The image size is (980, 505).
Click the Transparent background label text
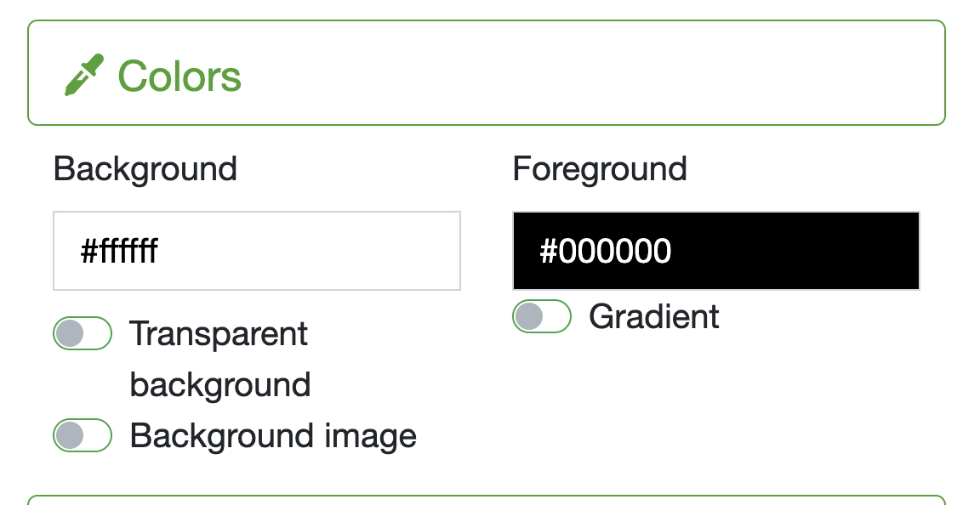[219, 360]
